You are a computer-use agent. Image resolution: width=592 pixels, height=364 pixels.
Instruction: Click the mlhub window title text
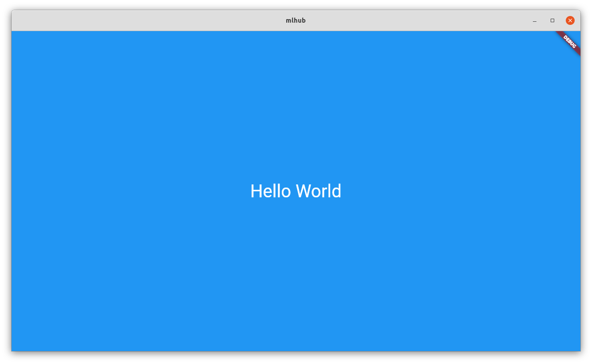[296, 20]
